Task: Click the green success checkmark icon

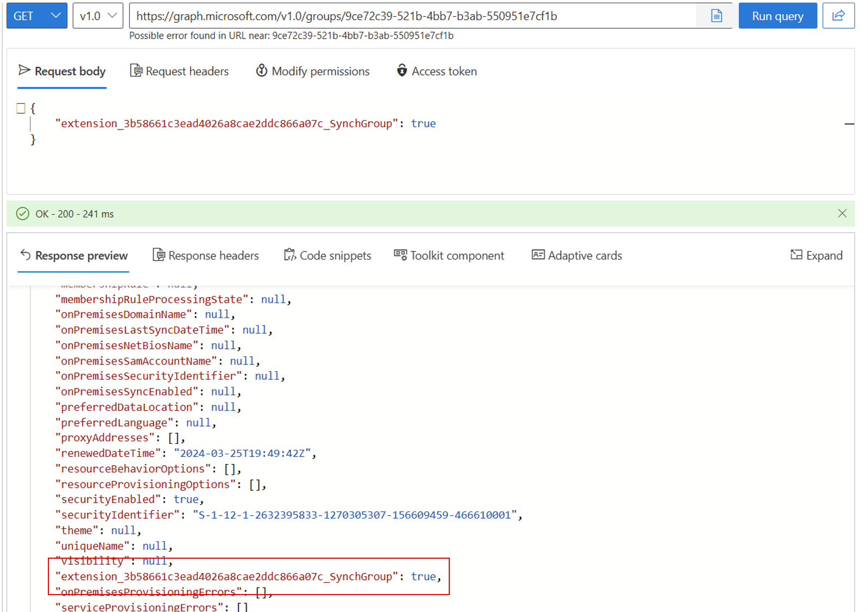Action: [22, 214]
